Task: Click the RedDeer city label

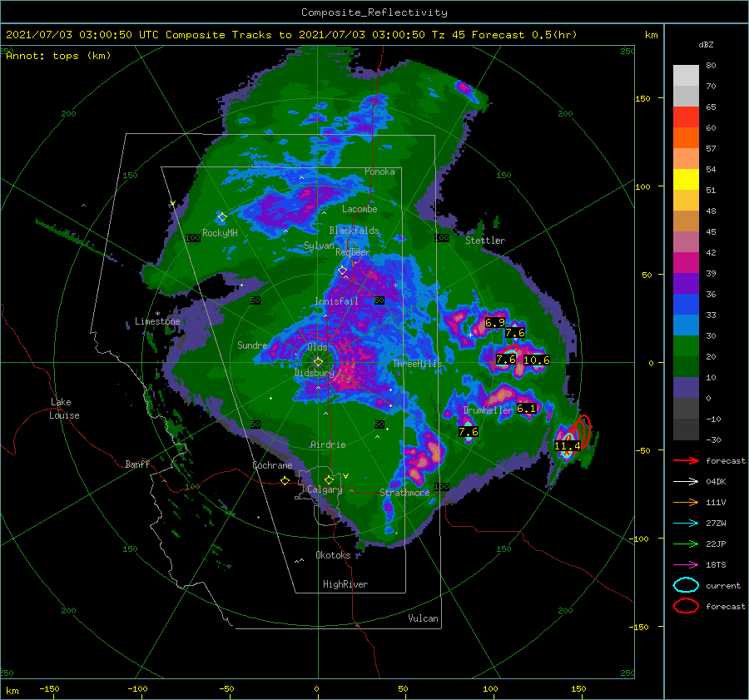Action: click(353, 252)
